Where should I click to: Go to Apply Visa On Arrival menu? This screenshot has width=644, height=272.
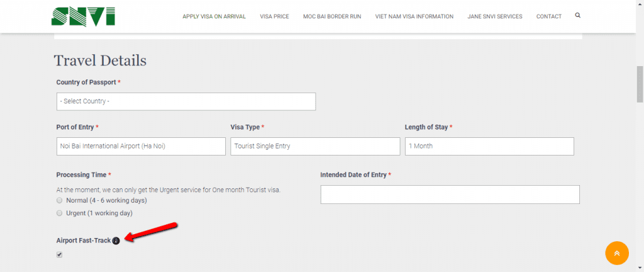(214, 16)
